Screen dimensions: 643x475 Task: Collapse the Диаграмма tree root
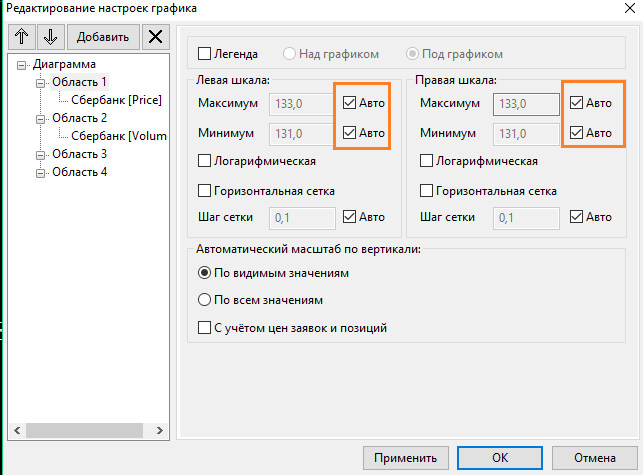[21, 65]
